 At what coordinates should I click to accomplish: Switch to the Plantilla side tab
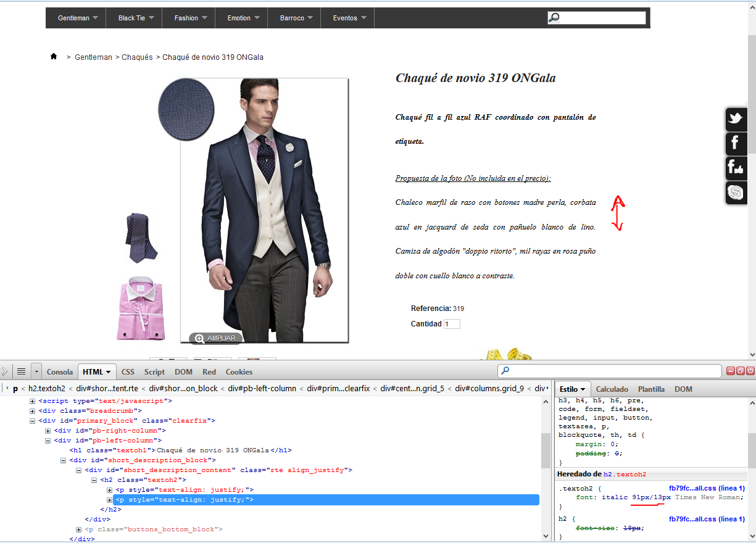click(x=651, y=389)
